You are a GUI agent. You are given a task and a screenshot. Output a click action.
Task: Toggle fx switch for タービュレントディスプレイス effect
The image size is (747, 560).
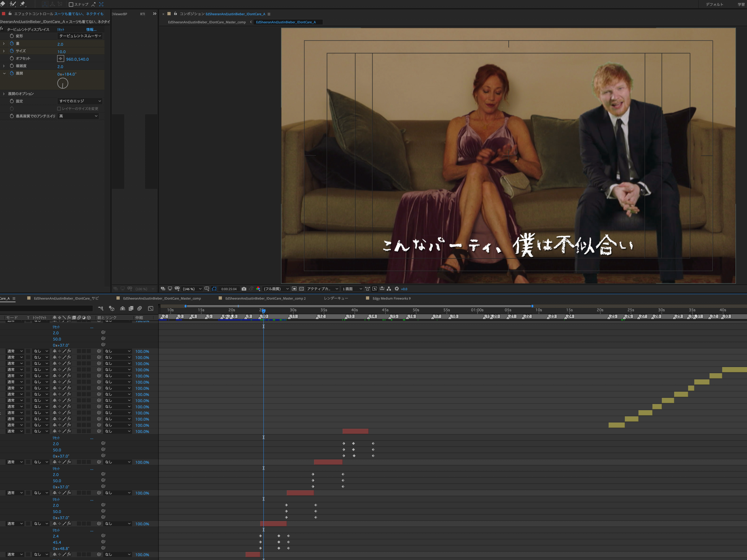coord(2,29)
